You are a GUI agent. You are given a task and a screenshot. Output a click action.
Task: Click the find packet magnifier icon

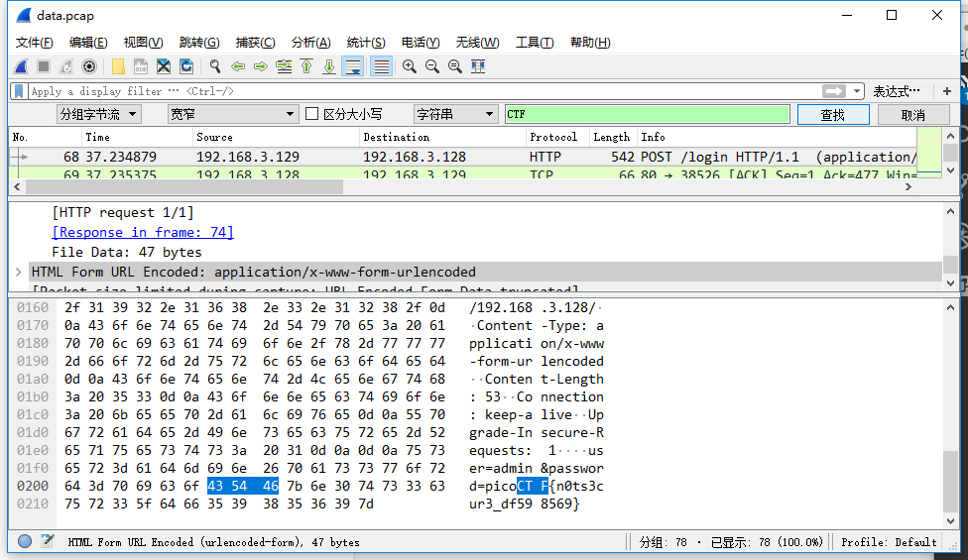pos(214,66)
